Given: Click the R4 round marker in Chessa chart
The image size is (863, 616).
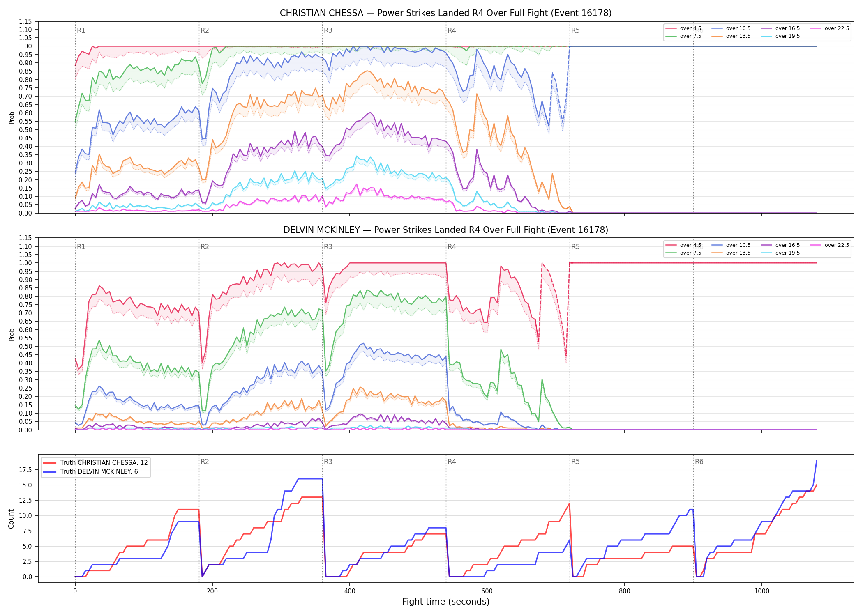Looking at the screenshot, I should click(452, 30).
